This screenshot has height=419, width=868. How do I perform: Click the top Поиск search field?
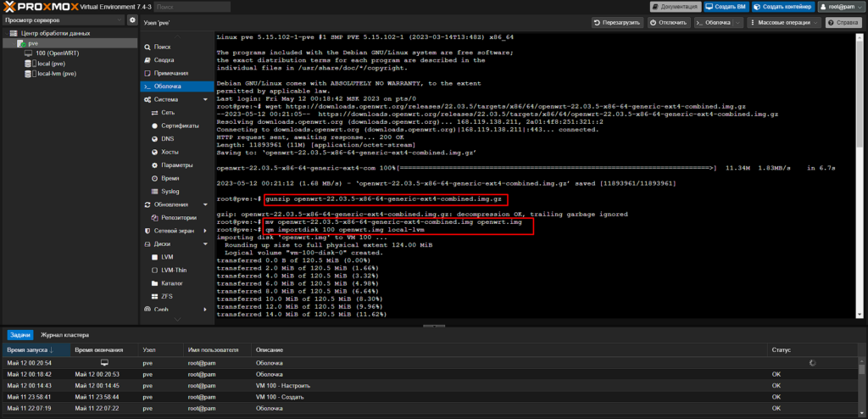coord(192,7)
